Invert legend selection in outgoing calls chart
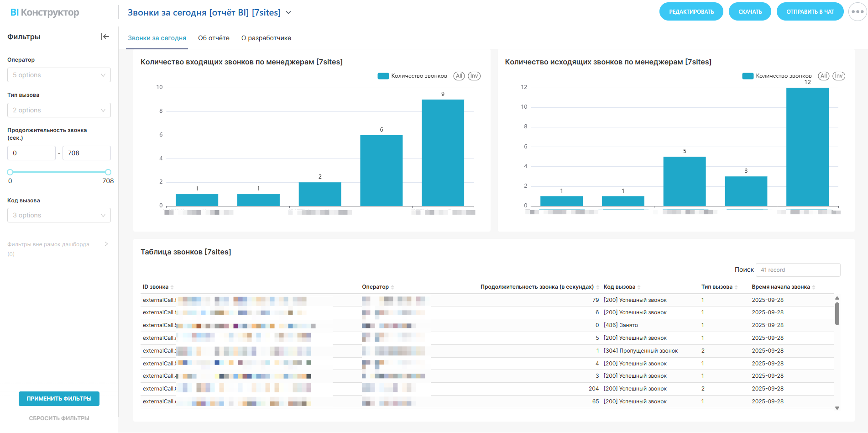868x433 pixels. click(839, 76)
